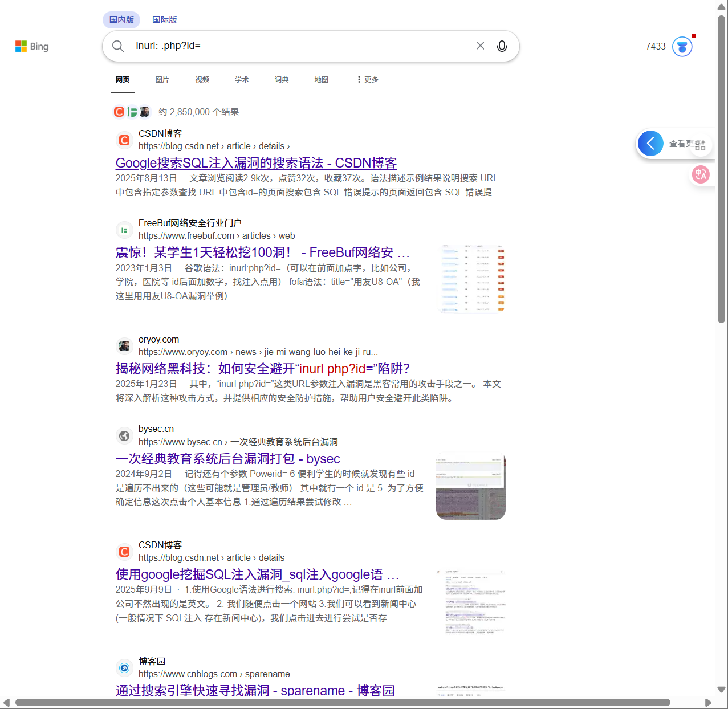This screenshot has height=709, width=728.
Task: Open Microsoft Rewards via the trophy icon
Action: [x=682, y=47]
